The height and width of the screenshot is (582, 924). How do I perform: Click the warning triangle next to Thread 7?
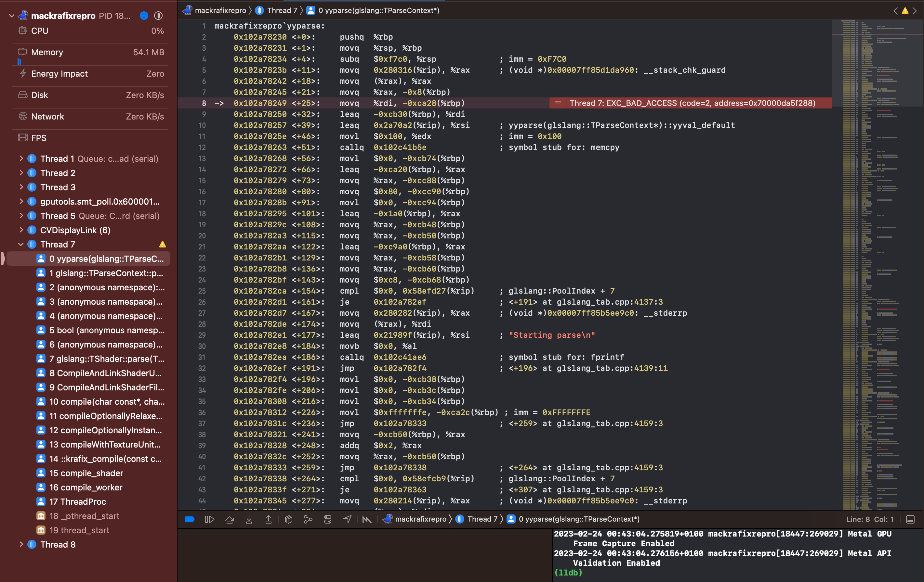162,244
